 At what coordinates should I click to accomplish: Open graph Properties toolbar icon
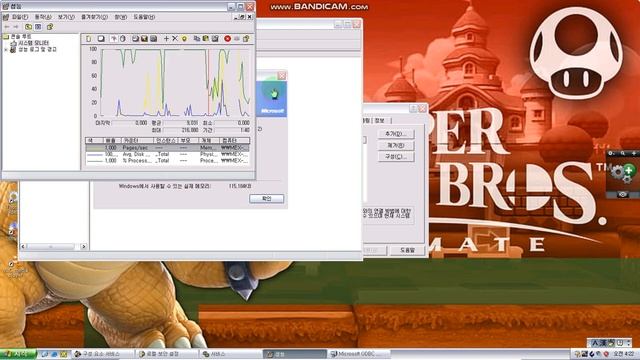tap(215, 38)
